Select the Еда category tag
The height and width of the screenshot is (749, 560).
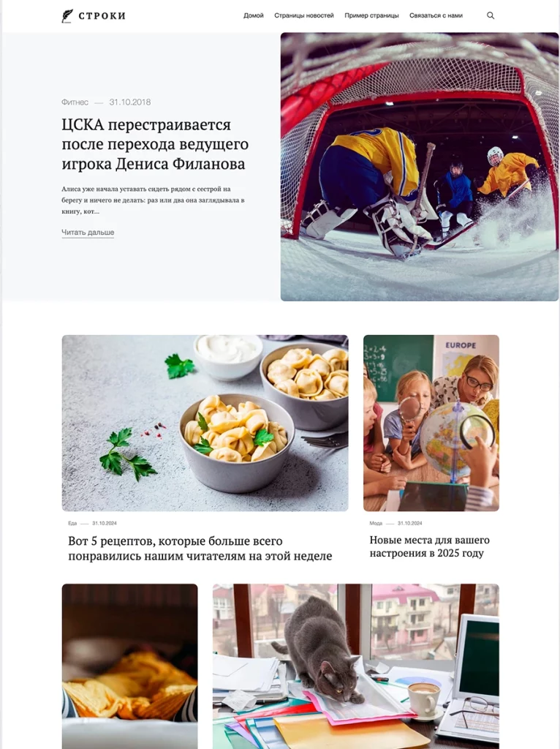point(72,523)
